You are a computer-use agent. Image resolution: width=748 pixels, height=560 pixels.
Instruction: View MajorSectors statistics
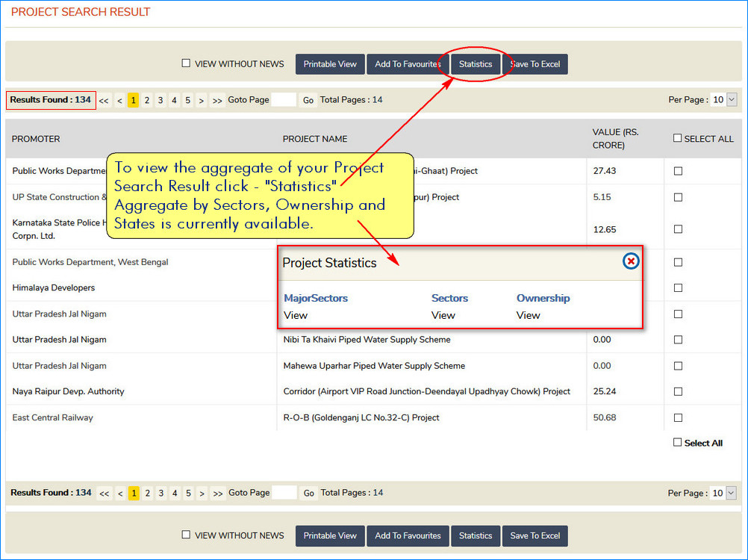(296, 315)
